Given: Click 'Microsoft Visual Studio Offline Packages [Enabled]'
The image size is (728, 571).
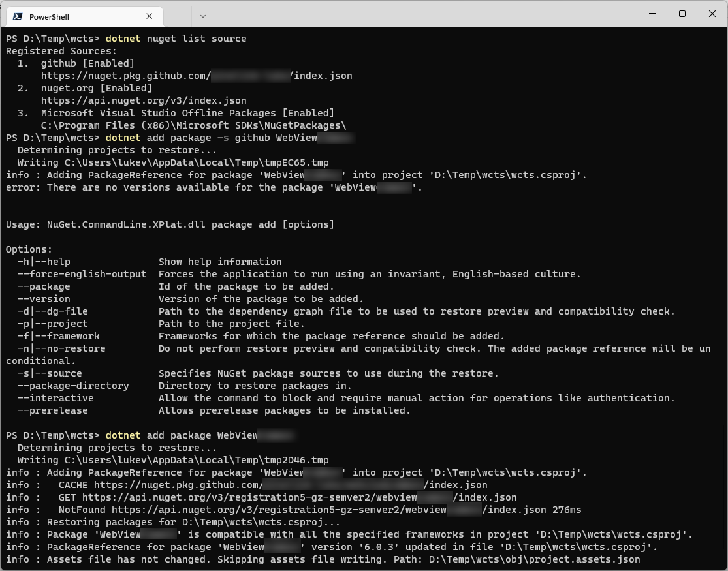Looking at the screenshot, I should 187,113.
